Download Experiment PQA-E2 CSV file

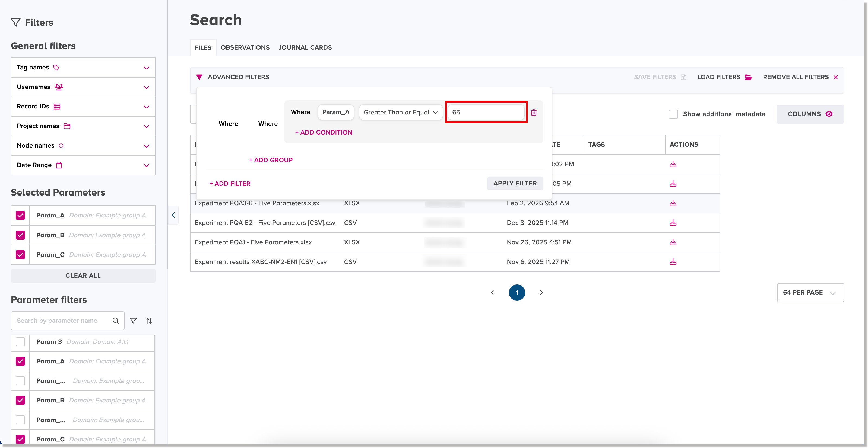pyautogui.click(x=673, y=222)
